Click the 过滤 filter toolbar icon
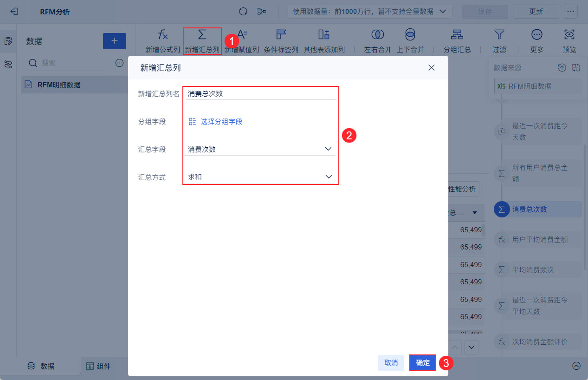The width and height of the screenshot is (588, 380). 499,41
